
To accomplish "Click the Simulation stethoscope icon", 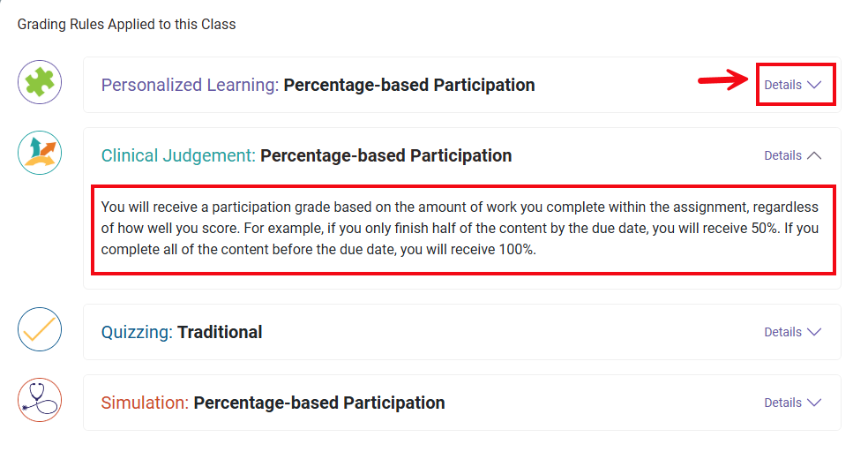I will pyautogui.click(x=40, y=401).
